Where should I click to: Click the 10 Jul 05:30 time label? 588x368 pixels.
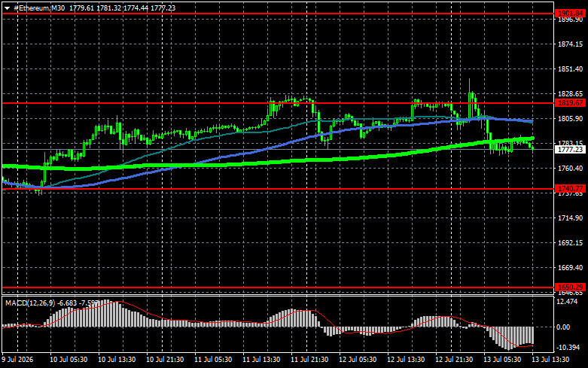coord(69,360)
